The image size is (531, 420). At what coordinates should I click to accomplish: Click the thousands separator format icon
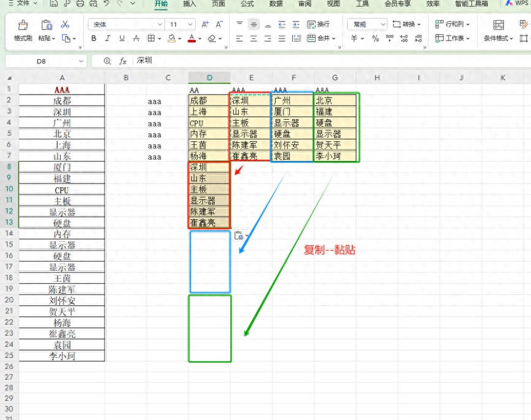tap(389, 39)
